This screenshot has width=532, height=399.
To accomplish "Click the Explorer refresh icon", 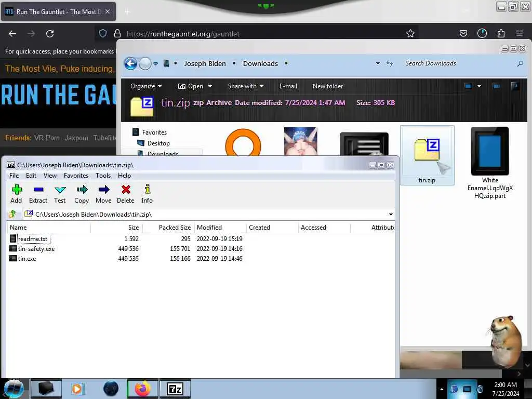I will (390, 63).
